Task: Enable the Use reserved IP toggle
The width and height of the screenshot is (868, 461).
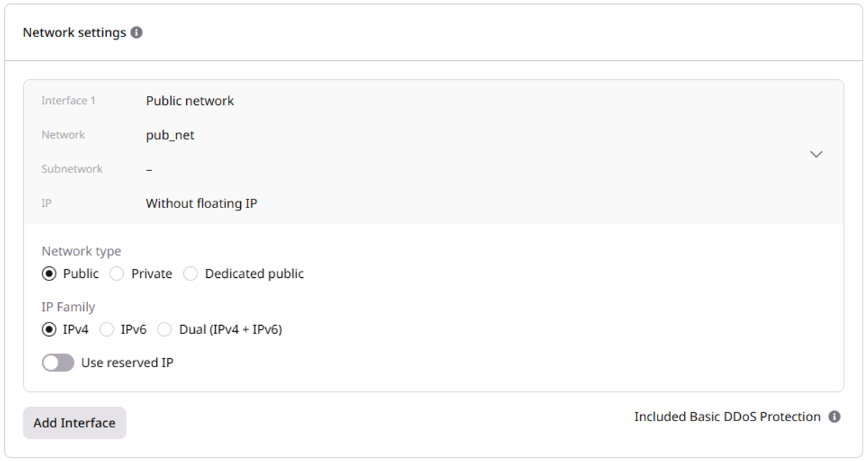Action: pos(58,362)
